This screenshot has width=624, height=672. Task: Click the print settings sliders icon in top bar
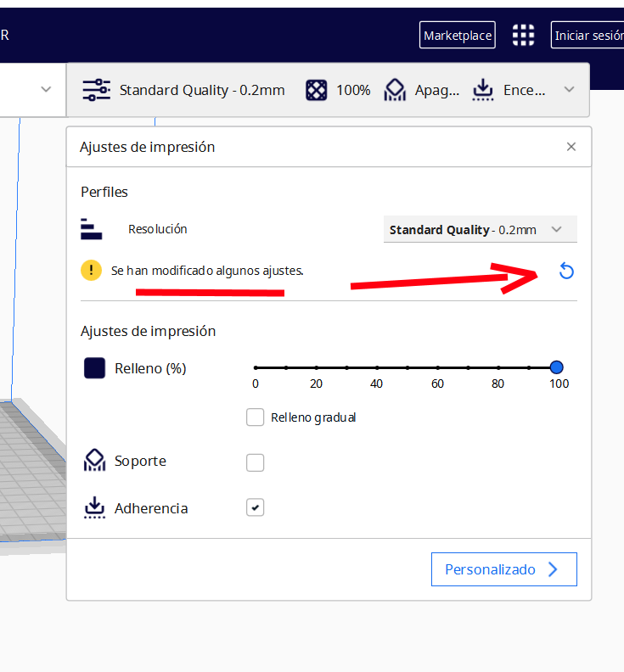click(x=97, y=90)
